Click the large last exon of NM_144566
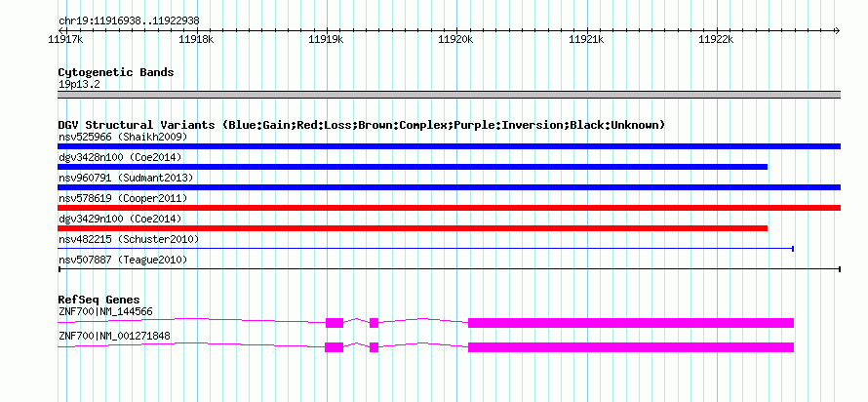This screenshot has width=868, height=402. (631, 323)
